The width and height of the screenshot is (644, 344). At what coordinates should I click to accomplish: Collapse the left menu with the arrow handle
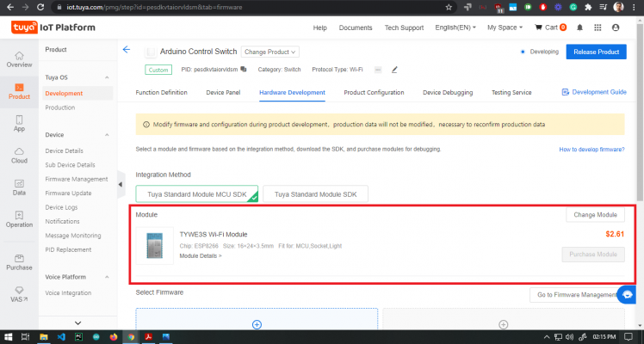(121, 185)
